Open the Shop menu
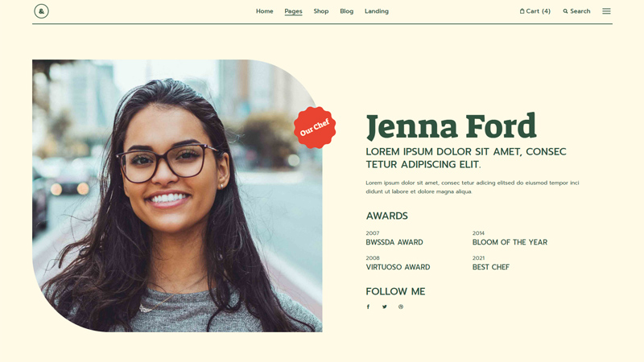The height and width of the screenshot is (362, 644). click(321, 11)
